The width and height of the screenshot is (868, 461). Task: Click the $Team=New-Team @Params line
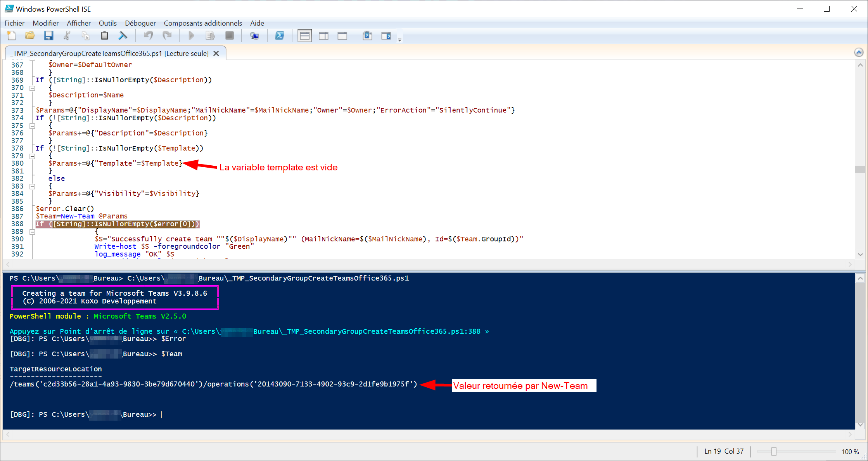pyautogui.click(x=82, y=216)
